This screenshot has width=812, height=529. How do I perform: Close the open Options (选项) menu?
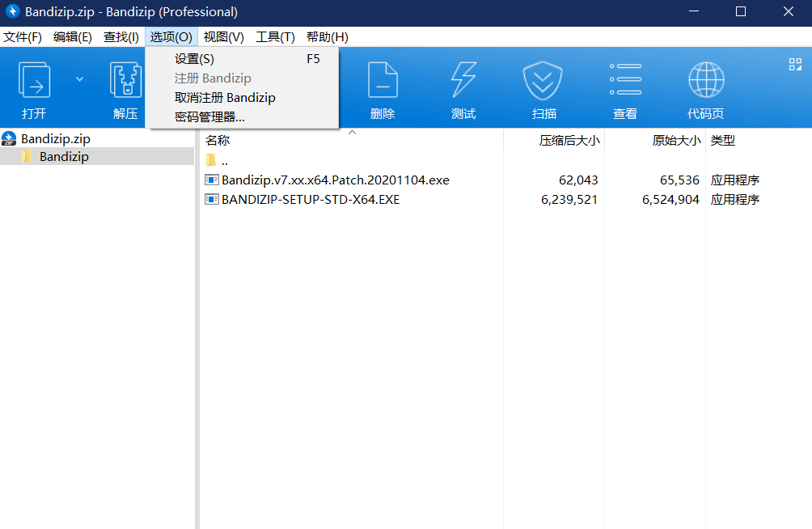171,37
